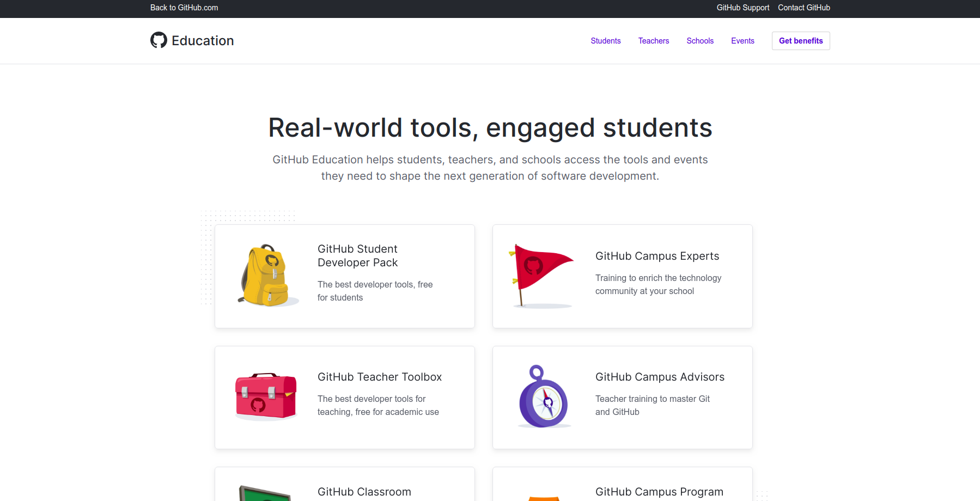The image size is (980, 501).
Task: Select the green chalkboard GitHub Classroom icon
Action: [265, 493]
